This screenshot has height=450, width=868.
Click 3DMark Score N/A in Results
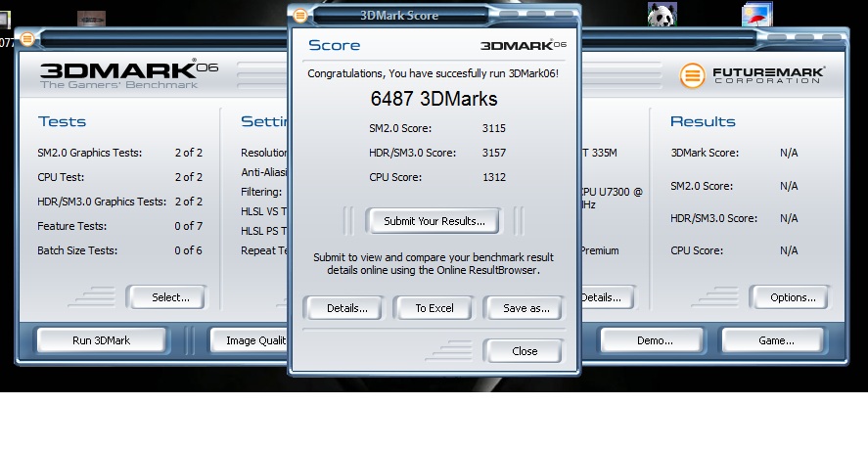coord(789,153)
